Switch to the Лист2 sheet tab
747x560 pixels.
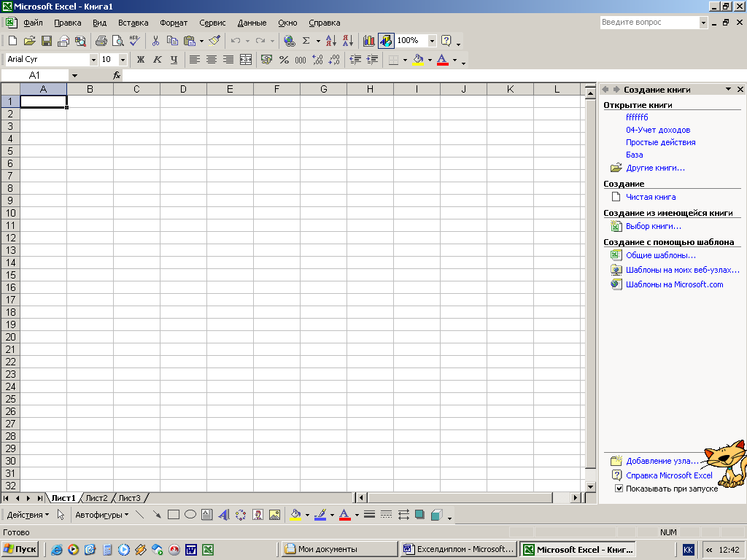click(97, 498)
